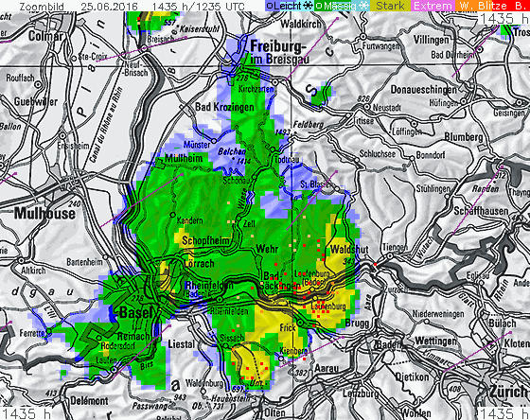The image size is (530, 420).
Task: Click the Mulhouse city label
Action: point(44,213)
